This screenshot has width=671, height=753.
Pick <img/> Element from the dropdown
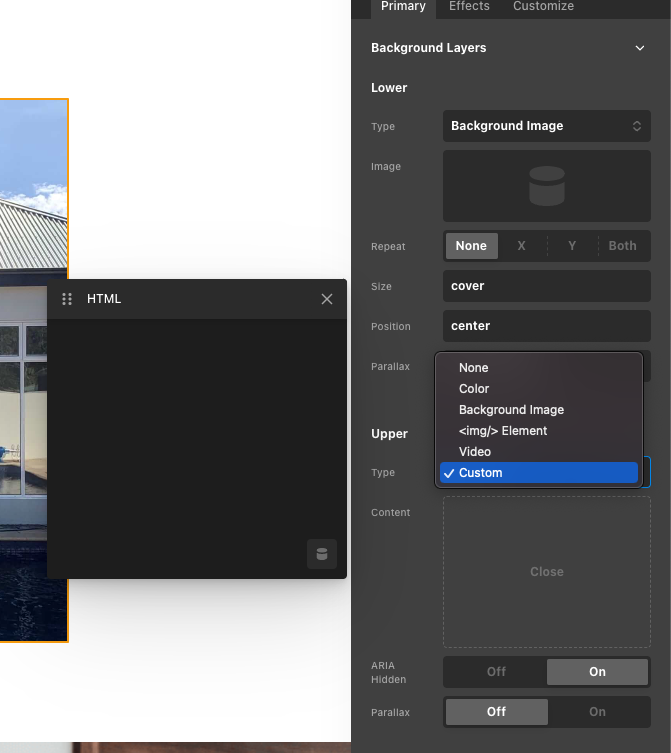[503, 431]
